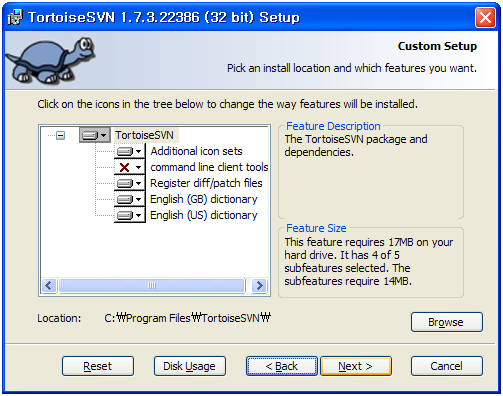The width and height of the screenshot is (503, 396).
Task: Collapse the TortoiseSVN tree node
Action: [x=60, y=135]
